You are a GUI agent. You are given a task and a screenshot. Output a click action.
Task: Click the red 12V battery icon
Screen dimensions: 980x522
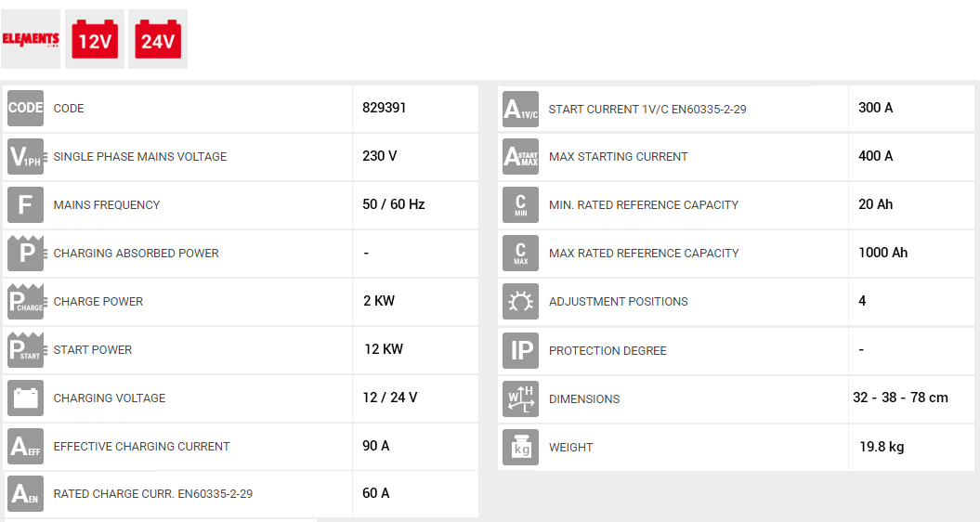pyautogui.click(x=95, y=39)
